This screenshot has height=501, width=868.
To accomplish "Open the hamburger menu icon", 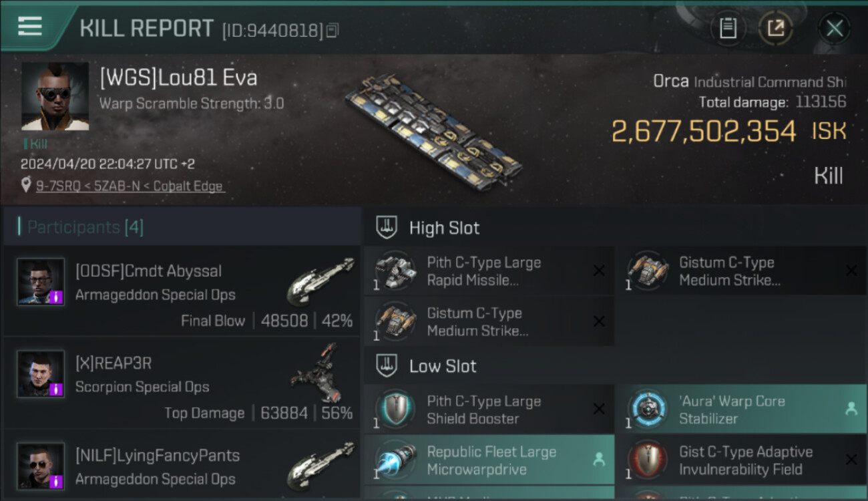I will 29,26.
